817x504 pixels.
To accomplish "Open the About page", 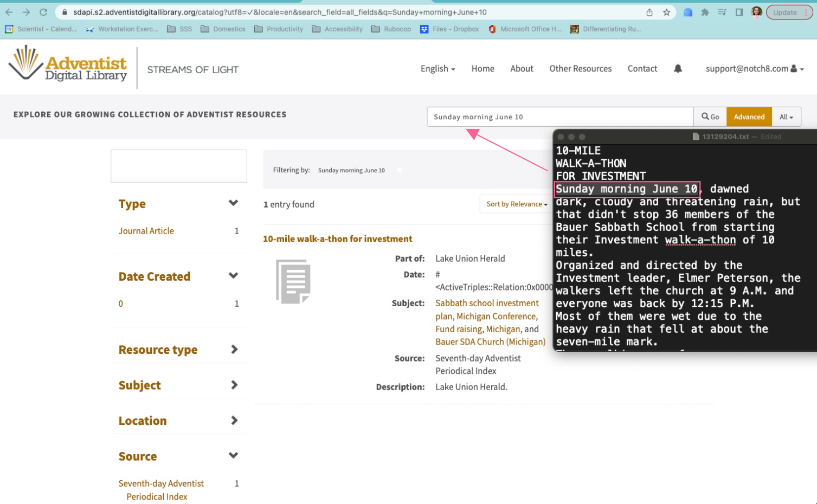I will click(522, 69).
